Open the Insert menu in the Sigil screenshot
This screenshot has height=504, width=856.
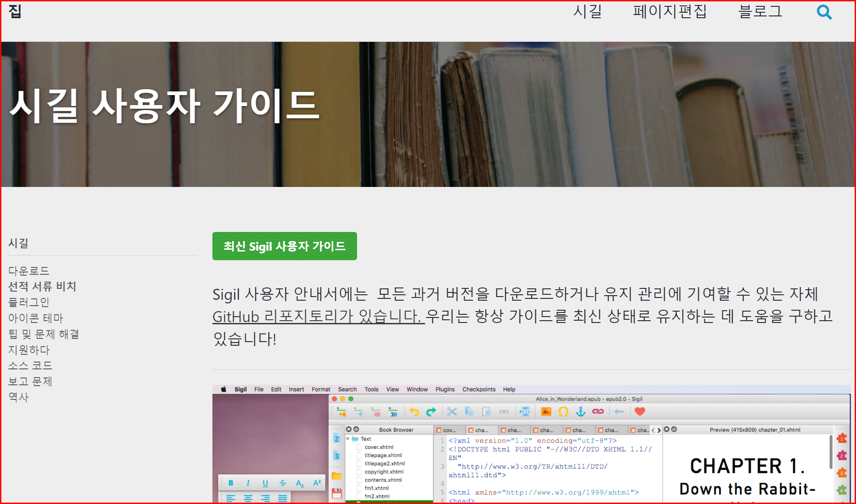(x=297, y=389)
